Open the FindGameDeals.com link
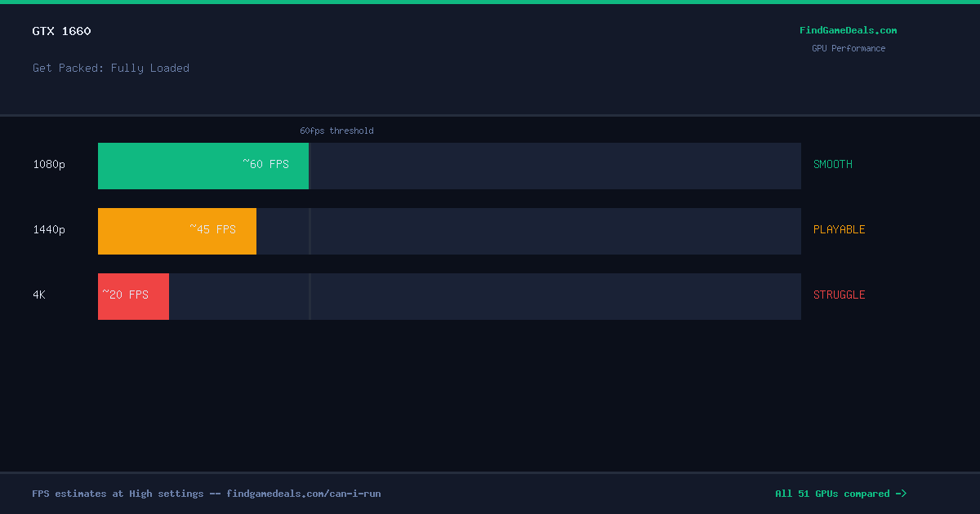The image size is (980, 514). tap(848, 30)
